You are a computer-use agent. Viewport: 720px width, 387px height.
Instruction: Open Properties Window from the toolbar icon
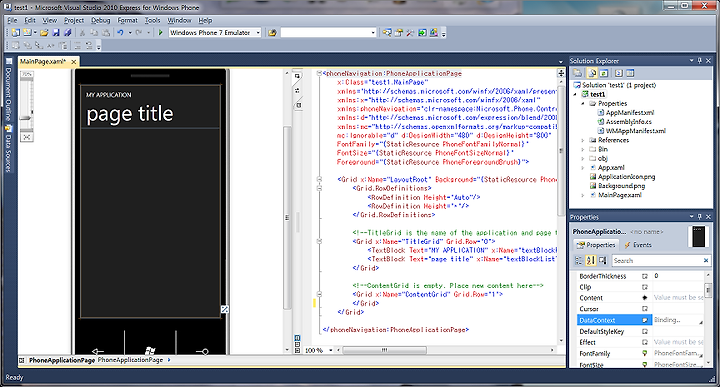[399, 33]
